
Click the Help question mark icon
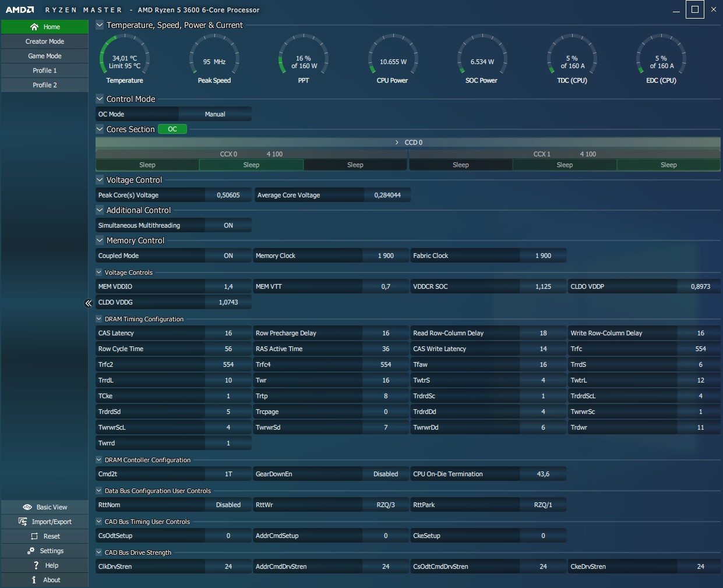(x=36, y=565)
